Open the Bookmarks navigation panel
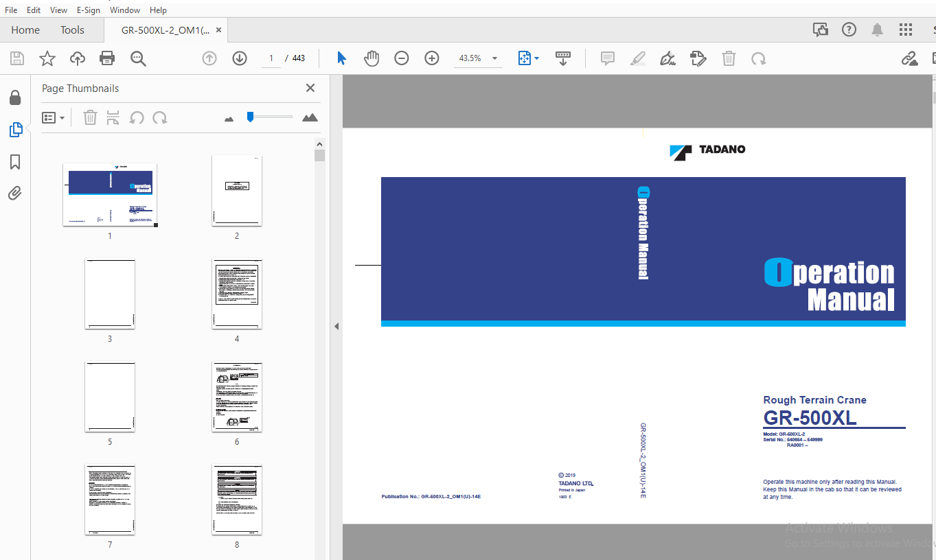936x560 pixels. [15, 161]
